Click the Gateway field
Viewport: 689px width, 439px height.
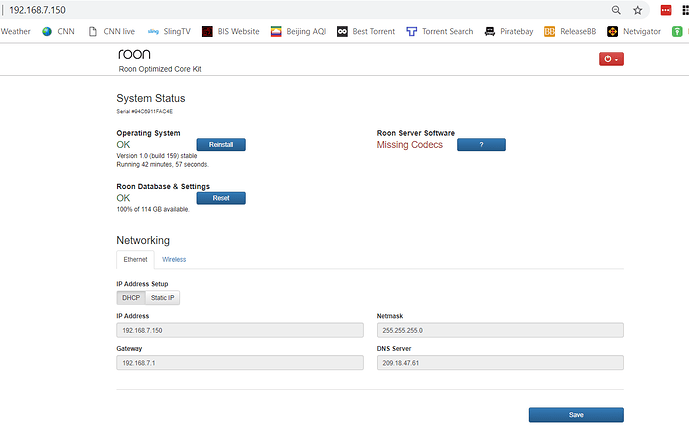(240, 363)
